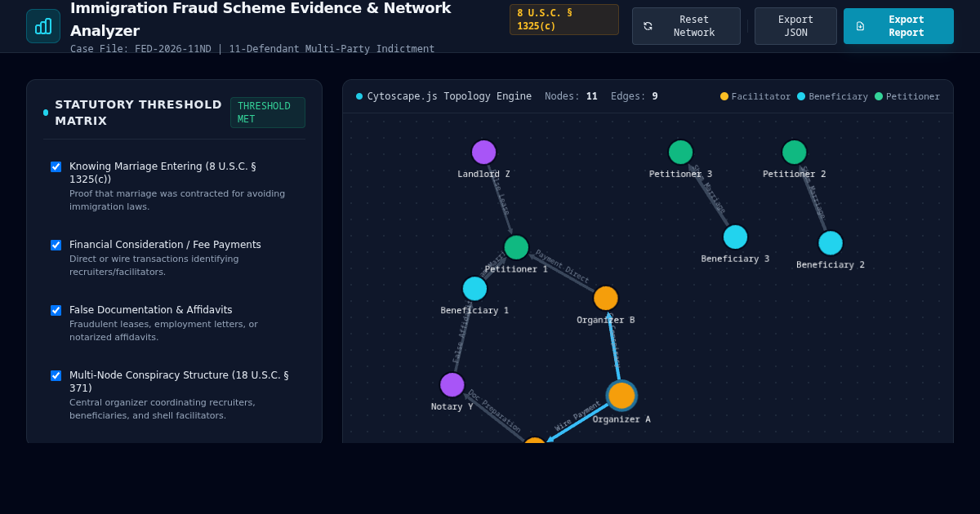This screenshot has width=980, height=514.
Task: Click Multi-Node Conspiracy Structure label text
Action: click(179, 382)
